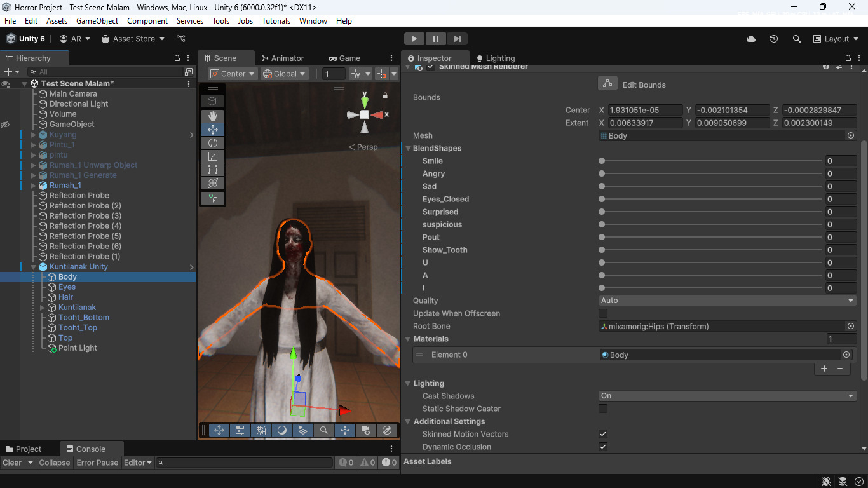The height and width of the screenshot is (488, 868).
Task: Add a material element with plus button
Action: 824,369
